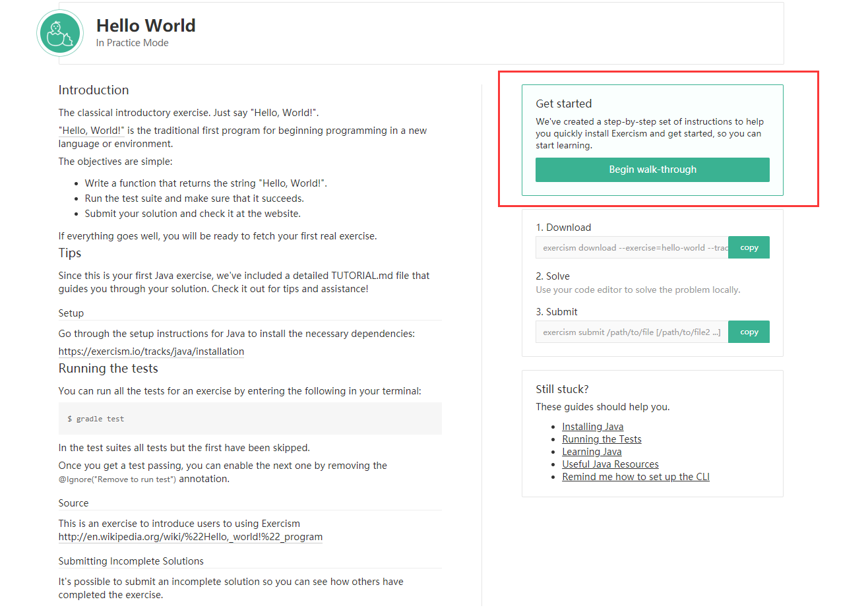Click the Get started heading

563,104
